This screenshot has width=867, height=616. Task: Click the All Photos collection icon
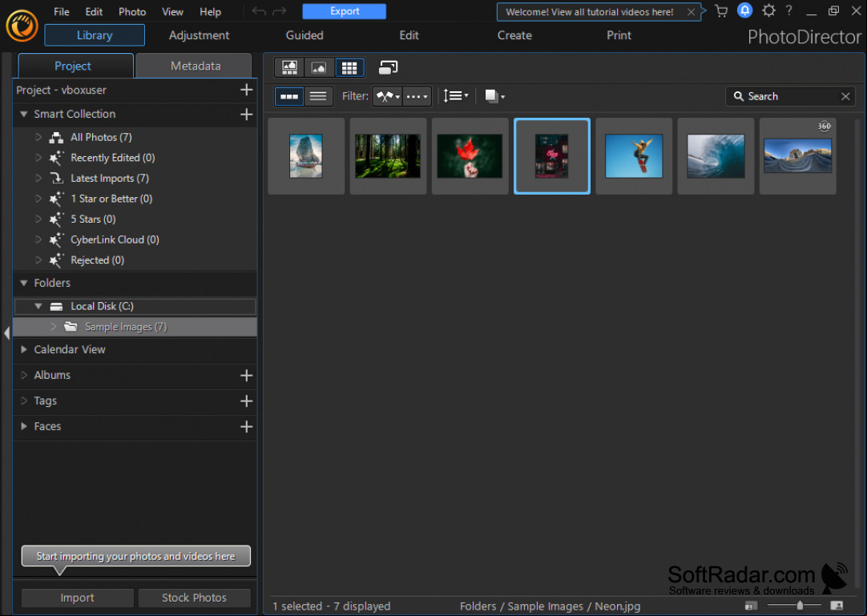click(x=56, y=137)
